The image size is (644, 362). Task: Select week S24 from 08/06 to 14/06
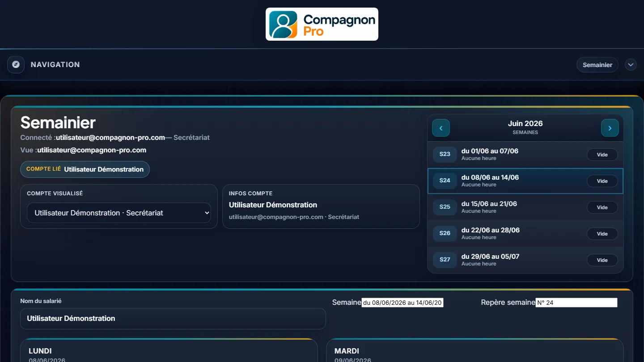[525, 181]
